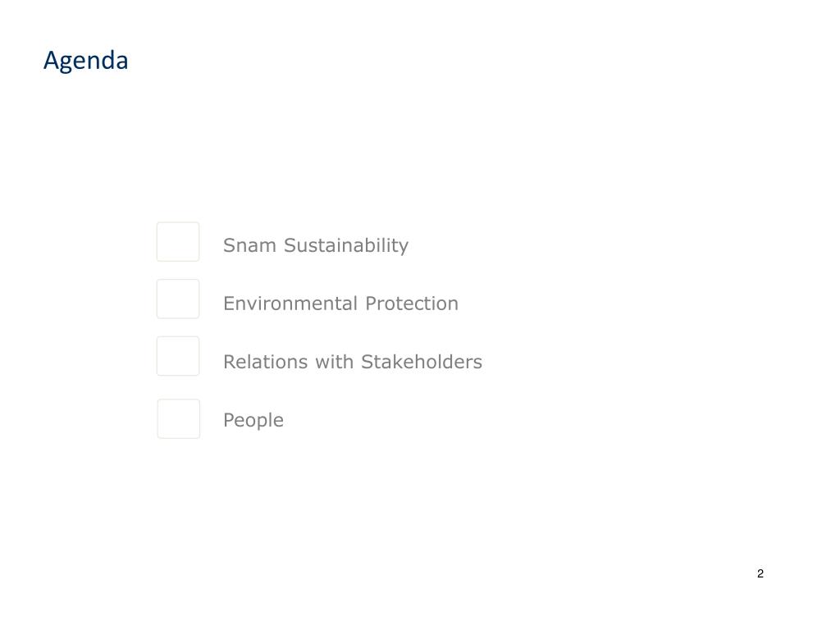
Task: Click the capital A in Agenda
Action: coord(50,60)
